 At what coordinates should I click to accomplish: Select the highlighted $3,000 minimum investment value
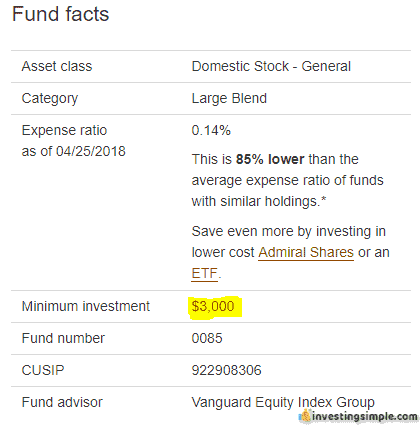(x=213, y=306)
